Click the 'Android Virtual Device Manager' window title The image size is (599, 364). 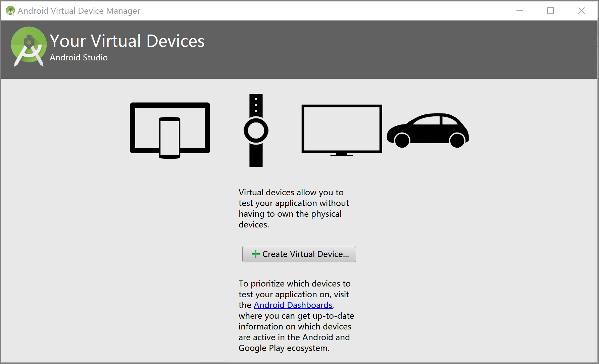coord(79,11)
